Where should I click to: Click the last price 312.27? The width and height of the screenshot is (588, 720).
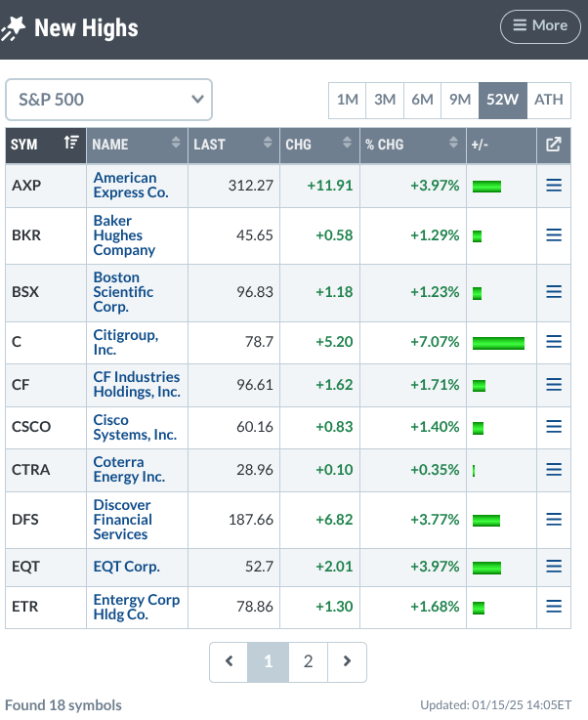tap(251, 186)
